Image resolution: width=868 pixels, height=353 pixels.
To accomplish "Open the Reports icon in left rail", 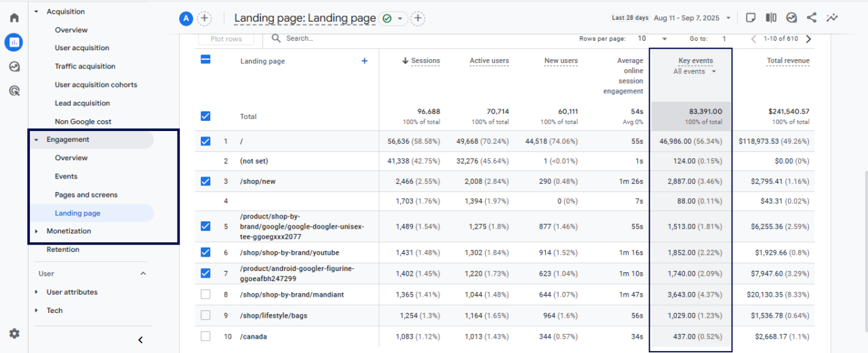I will tap(14, 42).
